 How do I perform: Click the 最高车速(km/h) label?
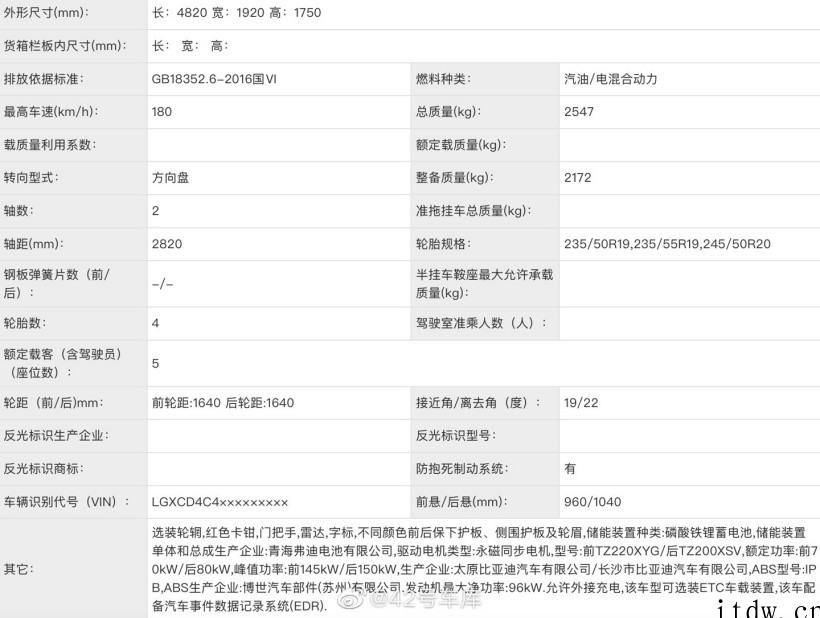point(51,112)
